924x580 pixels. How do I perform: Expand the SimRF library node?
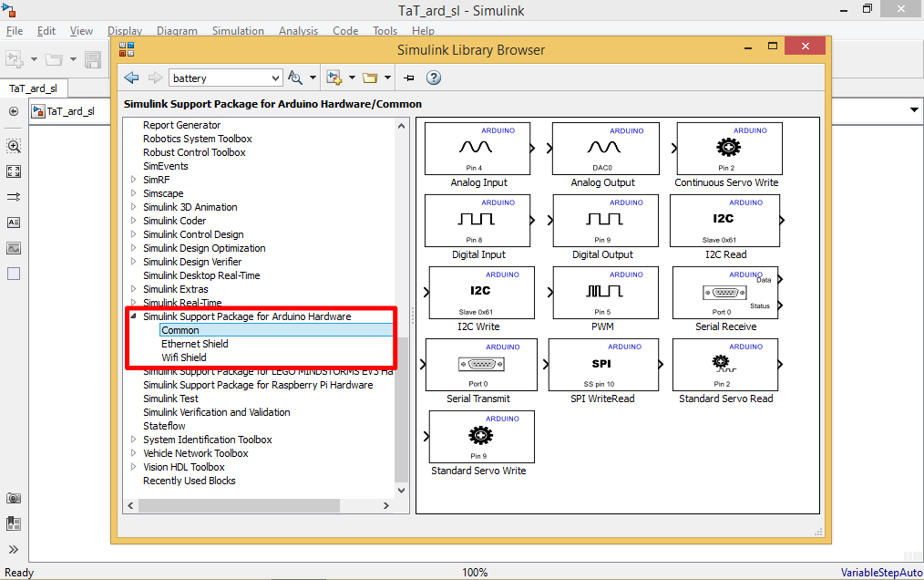[133, 180]
